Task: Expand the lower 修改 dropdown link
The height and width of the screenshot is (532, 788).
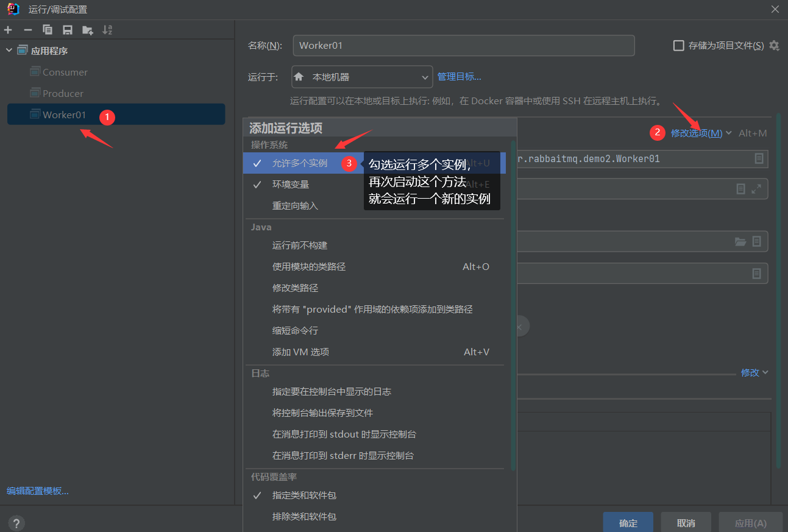Action: click(754, 372)
